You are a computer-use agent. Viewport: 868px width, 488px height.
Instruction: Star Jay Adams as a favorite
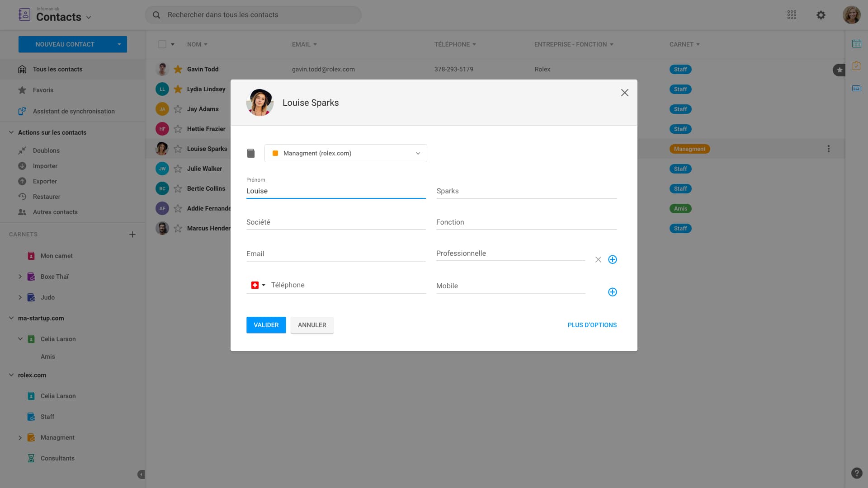coord(178,109)
